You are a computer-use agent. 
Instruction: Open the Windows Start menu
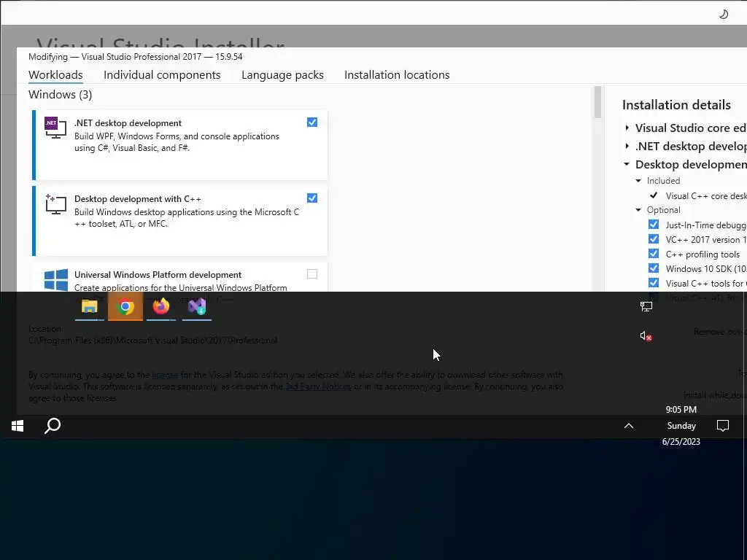click(18, 426)
